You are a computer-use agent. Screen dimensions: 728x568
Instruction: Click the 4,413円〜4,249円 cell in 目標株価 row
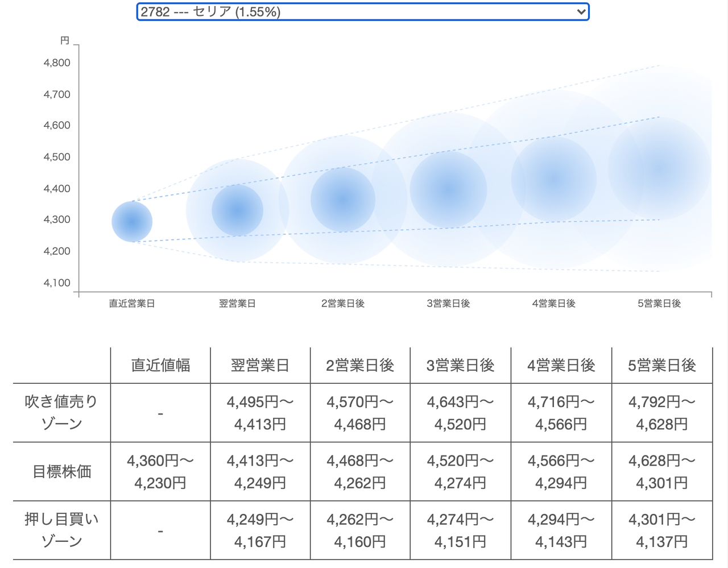(x=260, y=471)
